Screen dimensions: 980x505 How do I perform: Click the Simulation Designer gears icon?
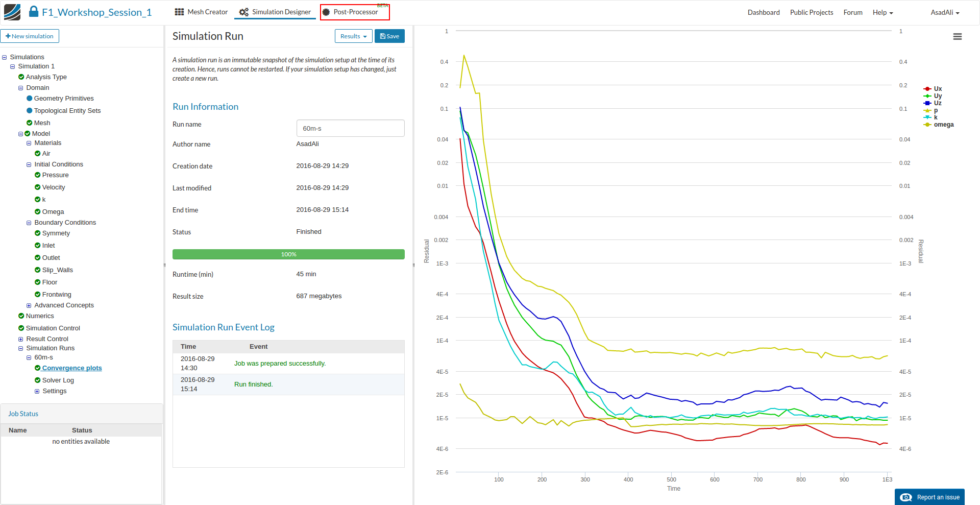[244, 12]
